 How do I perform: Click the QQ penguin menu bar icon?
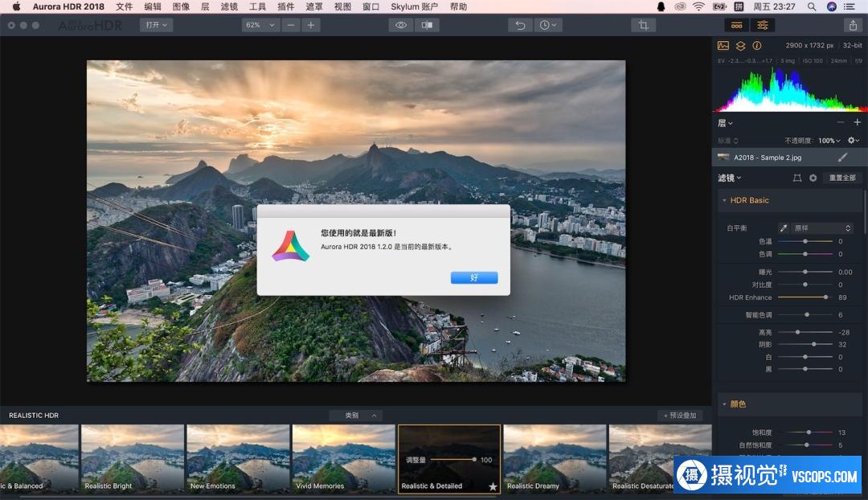pyautogui.click(x=661, y=6)
